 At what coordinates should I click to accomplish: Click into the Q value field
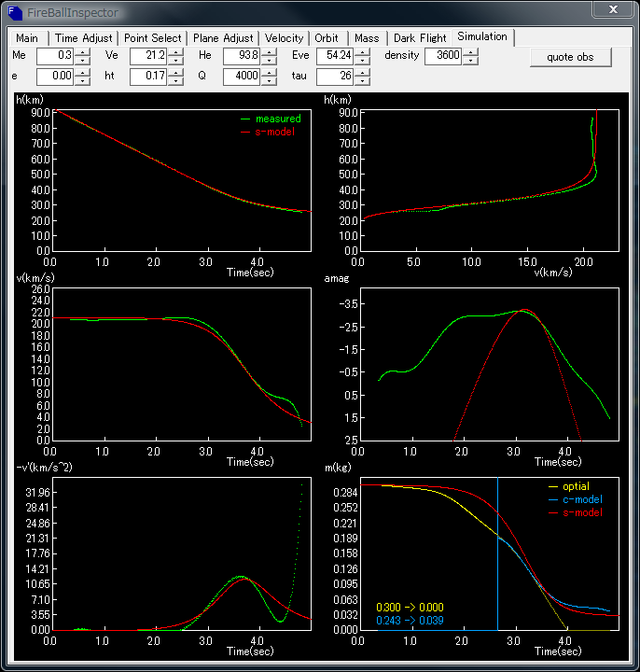tap(241, 77)
